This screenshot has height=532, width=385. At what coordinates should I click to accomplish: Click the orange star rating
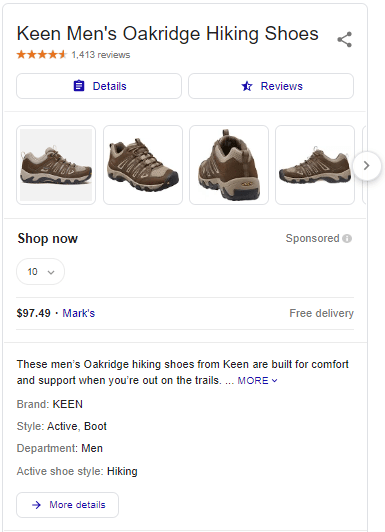42,54
